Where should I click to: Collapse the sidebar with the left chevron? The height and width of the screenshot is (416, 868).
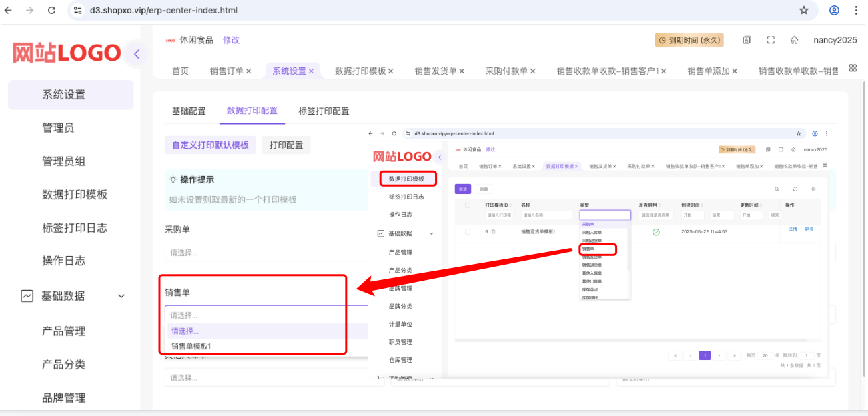(x=136, y=54)
